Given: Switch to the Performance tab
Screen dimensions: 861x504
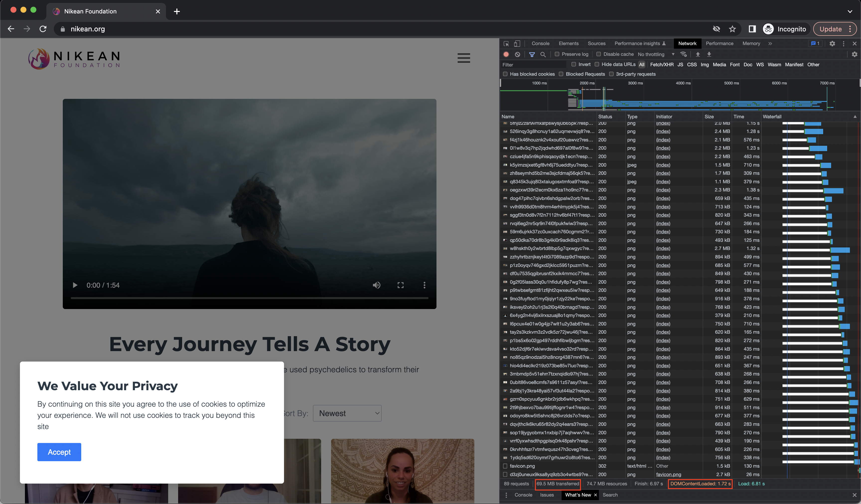Looking at the screenshot, I should click(719, 44).
